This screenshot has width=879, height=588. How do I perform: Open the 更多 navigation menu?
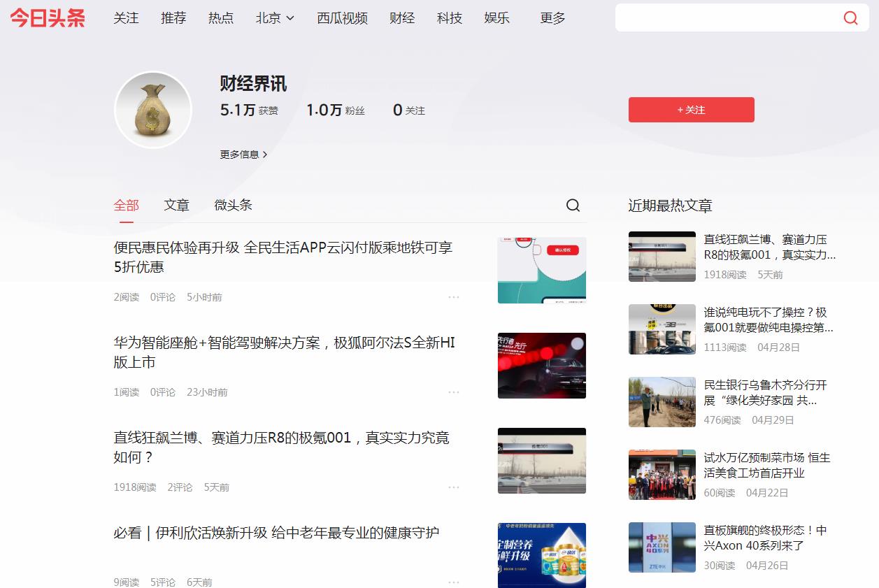pos(552,18)
